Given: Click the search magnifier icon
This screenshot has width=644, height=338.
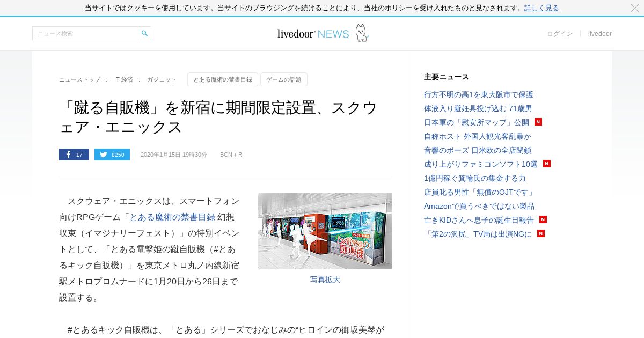Looking at the screenshot, I should pyautogui.click(x=144, y=33).
